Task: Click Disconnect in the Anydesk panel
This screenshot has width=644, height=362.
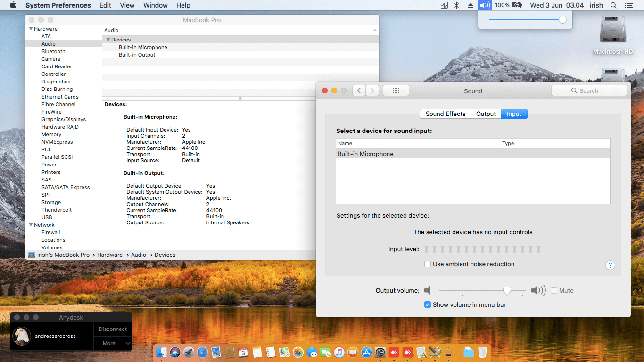Action: pyautogui.click(x=113, y=329)
